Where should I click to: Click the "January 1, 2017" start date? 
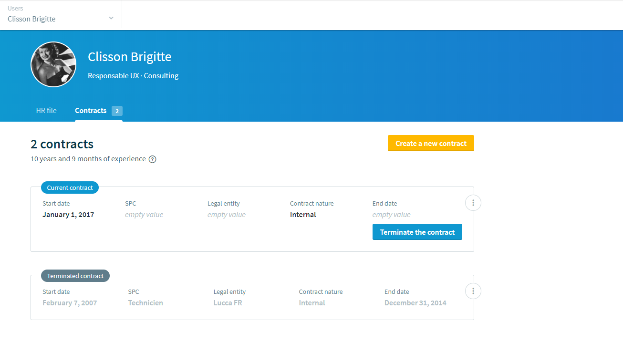tap(68, 215)
